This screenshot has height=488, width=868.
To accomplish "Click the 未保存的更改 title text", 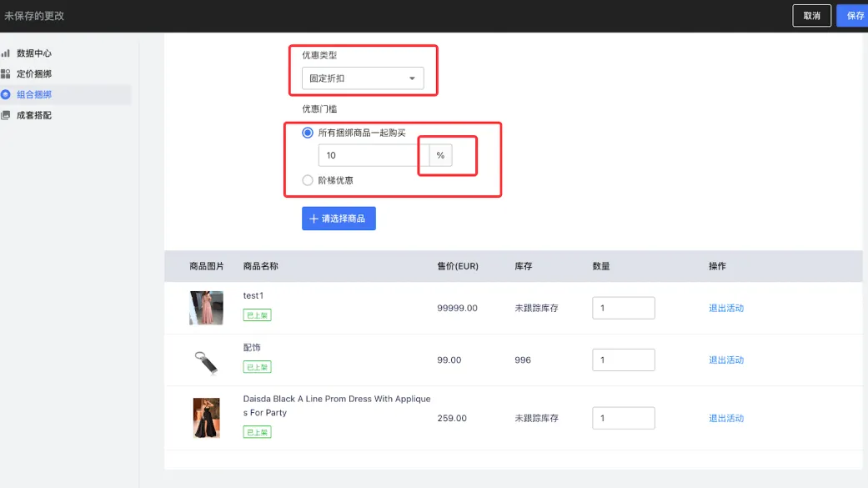I will [x=34, y=16].
